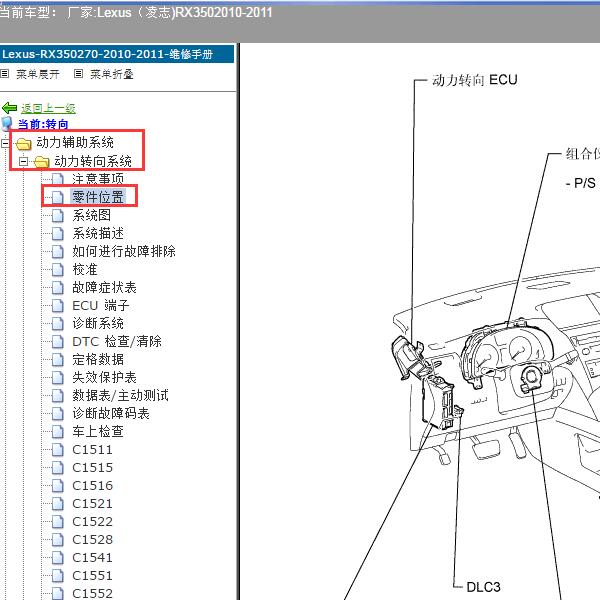600x600 pixels.
Task: Click the document icon beside 数据表/主动测试
Action: click(x=57, y=395)
